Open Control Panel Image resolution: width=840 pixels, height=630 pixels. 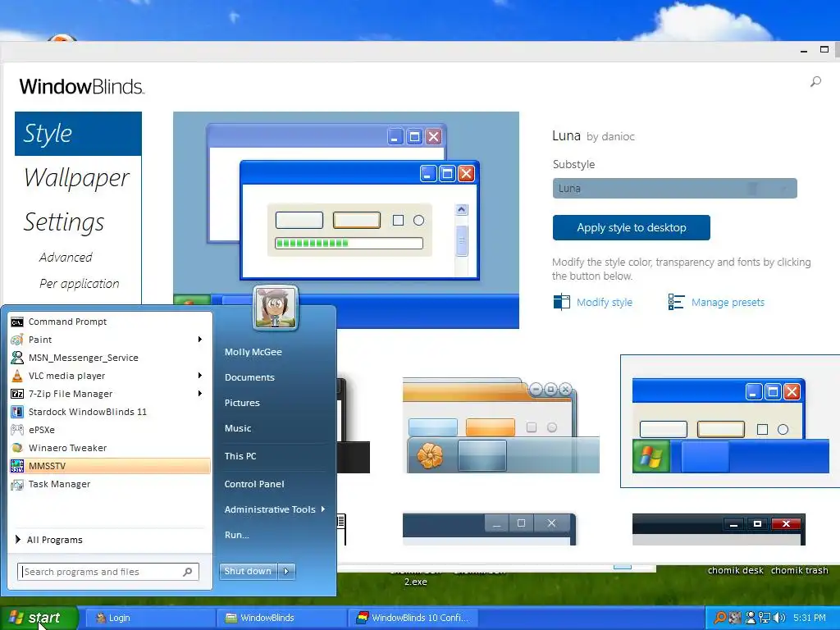pos(254,484)
